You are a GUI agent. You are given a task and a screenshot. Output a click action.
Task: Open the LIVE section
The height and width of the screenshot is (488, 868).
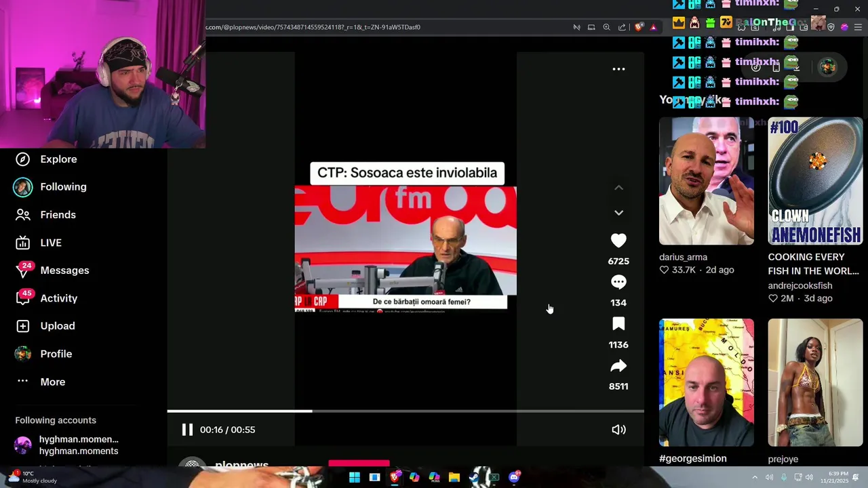pos(51,243)
